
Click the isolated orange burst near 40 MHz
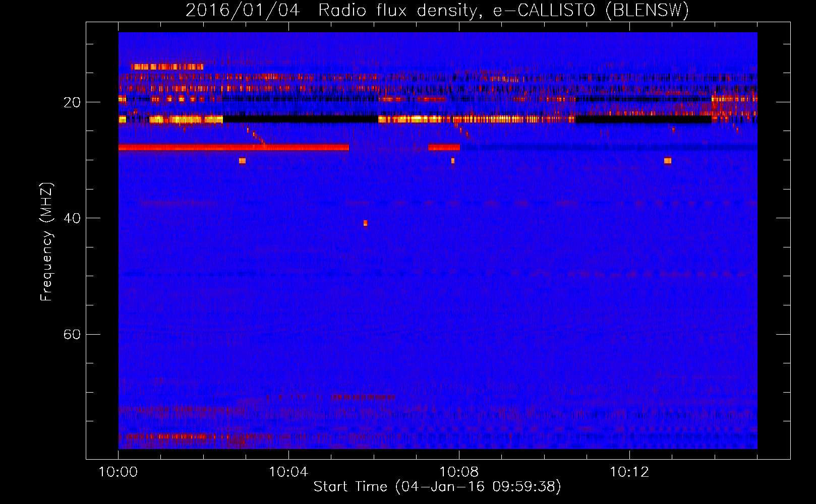365,223
